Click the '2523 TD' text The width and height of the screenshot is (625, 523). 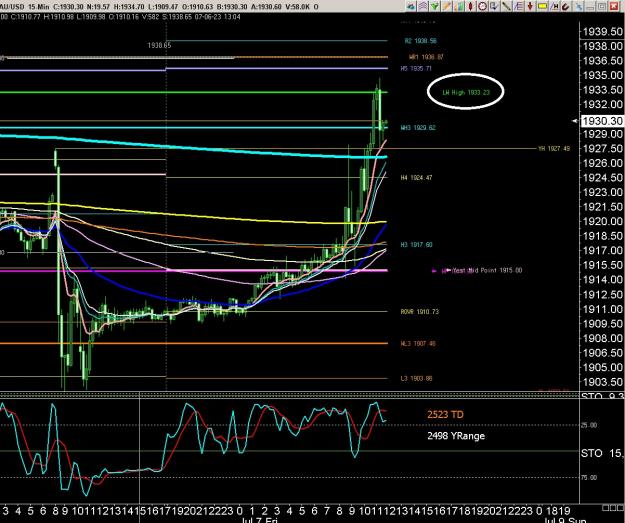445,415
